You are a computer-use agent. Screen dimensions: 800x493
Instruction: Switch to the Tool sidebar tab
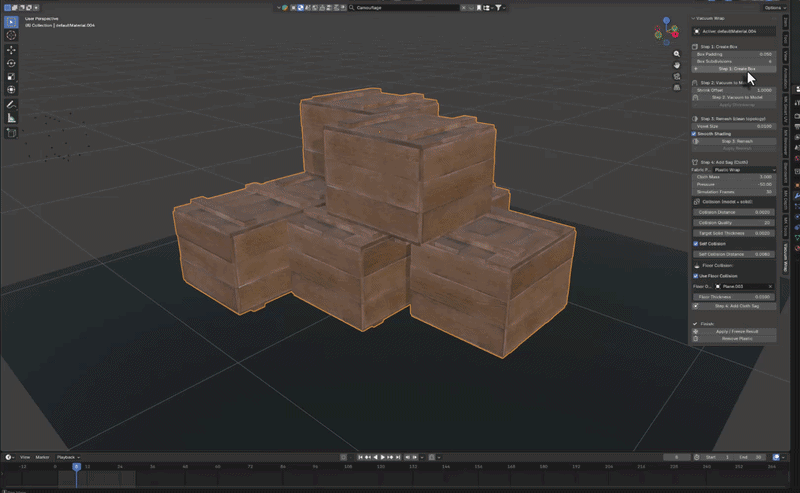tap(785, 39)
